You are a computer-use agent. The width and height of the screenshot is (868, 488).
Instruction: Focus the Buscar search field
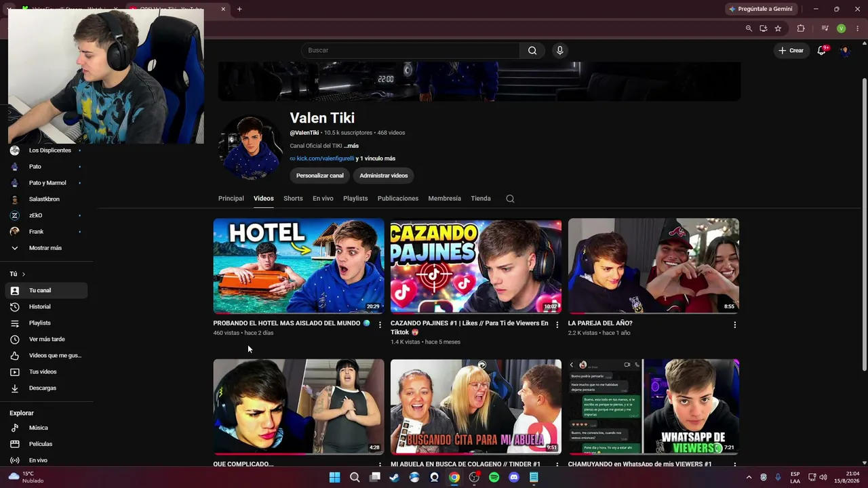tap(410, 50)
